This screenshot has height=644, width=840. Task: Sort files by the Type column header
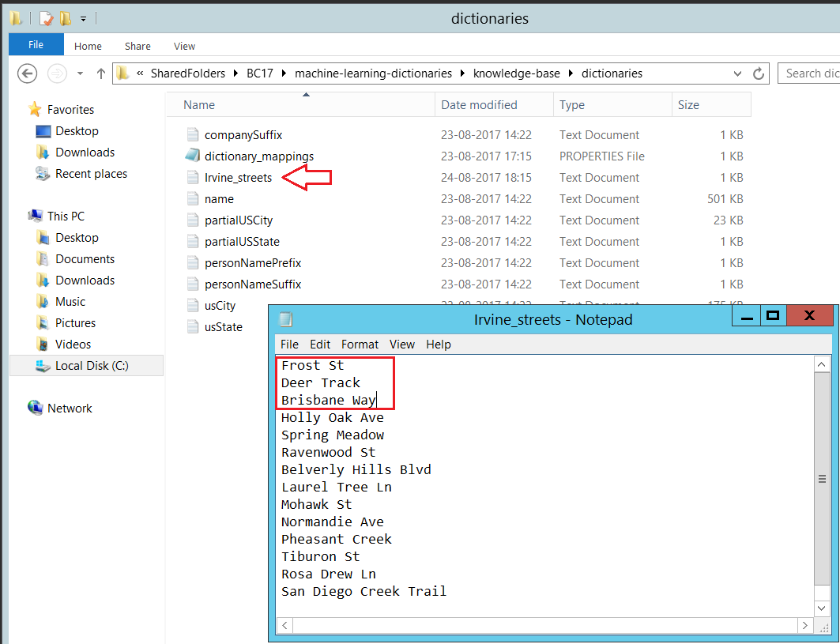(x=612, y=105)
